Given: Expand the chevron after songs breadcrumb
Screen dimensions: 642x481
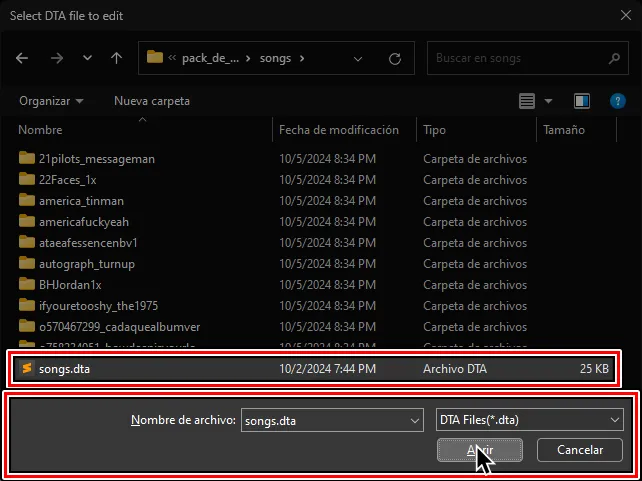Looking at the screenshot, I should click(302, 59).
